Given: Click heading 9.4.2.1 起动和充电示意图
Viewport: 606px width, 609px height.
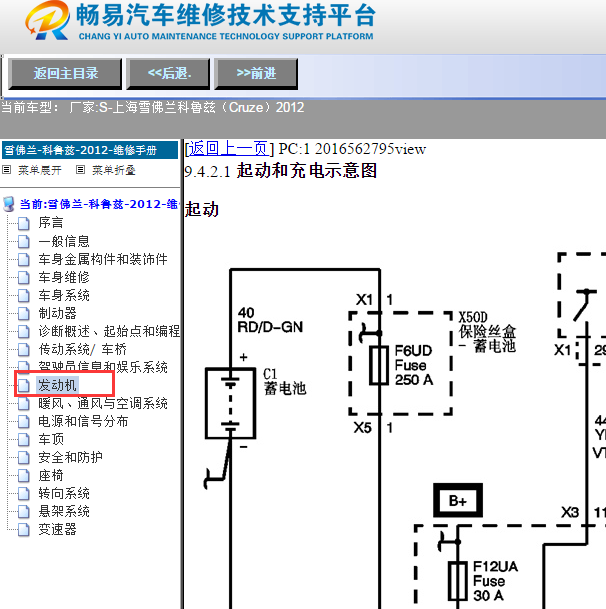Looking at the screenshot, I should (280, 171).
